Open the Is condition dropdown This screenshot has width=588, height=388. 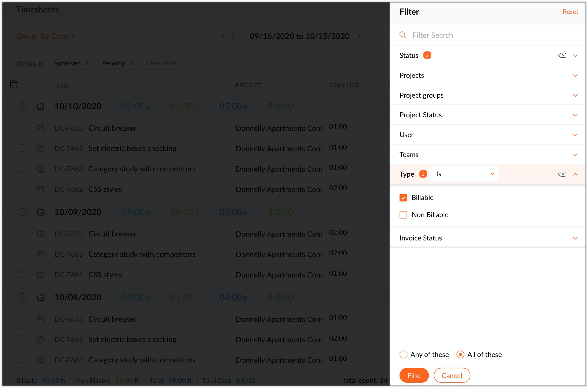tap(464, 174)
